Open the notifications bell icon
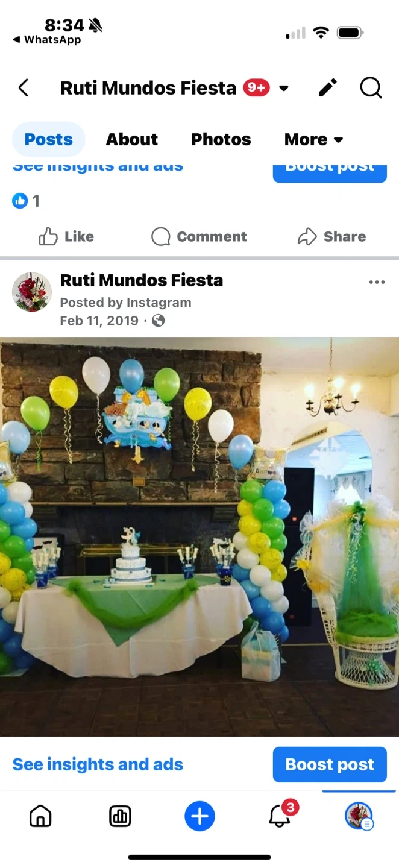 (279, 816)
